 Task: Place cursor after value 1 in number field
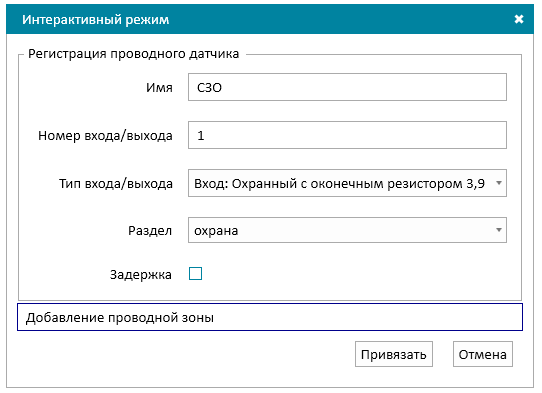(206, 135)
